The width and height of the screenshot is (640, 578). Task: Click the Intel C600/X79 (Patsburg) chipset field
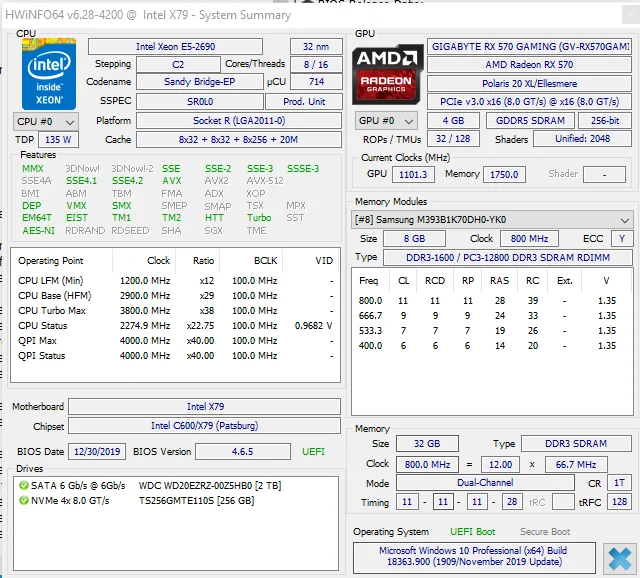tap(204, 426)
